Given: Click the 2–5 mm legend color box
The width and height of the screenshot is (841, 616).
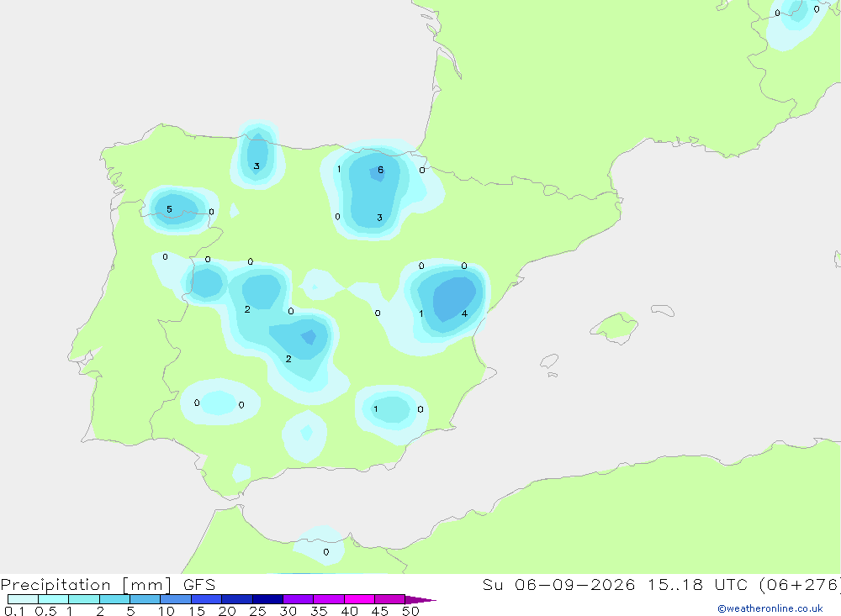Looking at the screenshot, I should coord(114,599).
